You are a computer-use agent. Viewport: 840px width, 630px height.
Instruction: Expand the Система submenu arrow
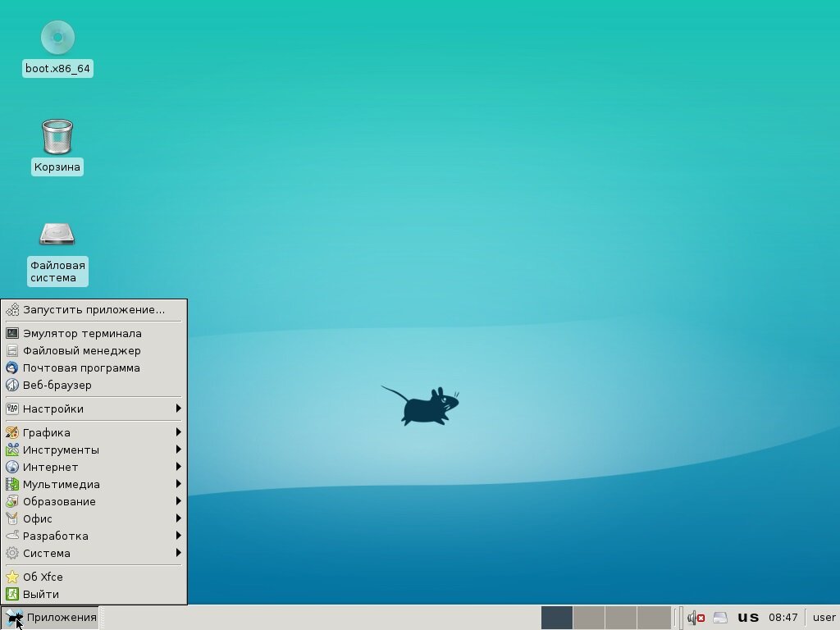pos(178,552)
